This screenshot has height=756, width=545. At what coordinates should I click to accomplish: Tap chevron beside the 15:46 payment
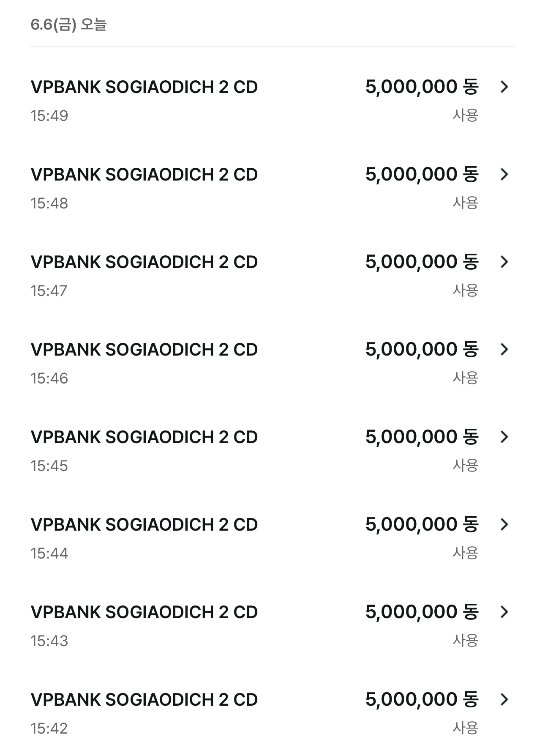tap(504, 350)
